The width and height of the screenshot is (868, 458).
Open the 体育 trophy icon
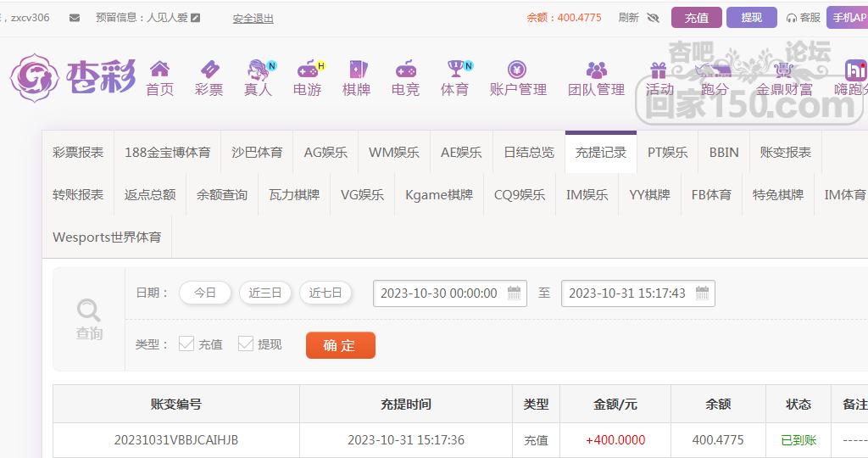point(455,70)
